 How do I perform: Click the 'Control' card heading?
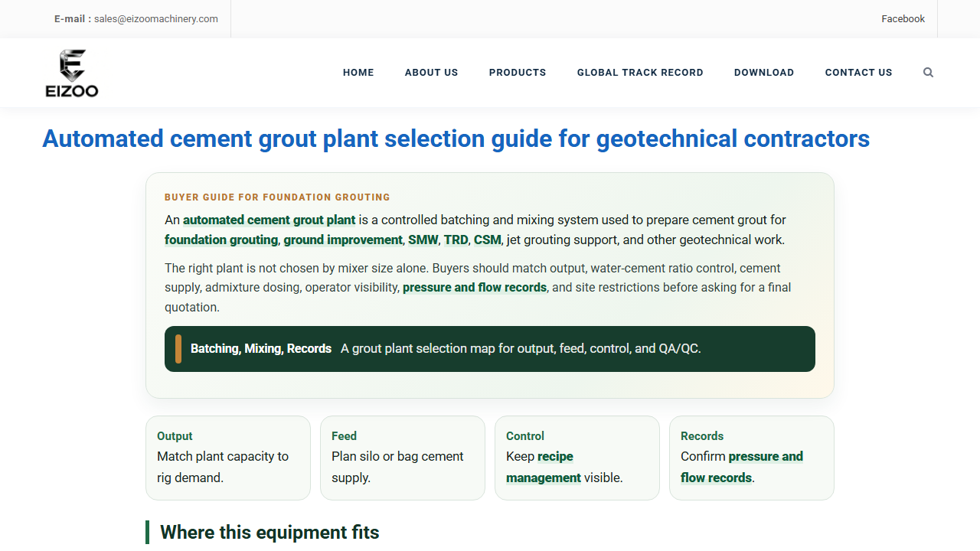tap(525, 436)
